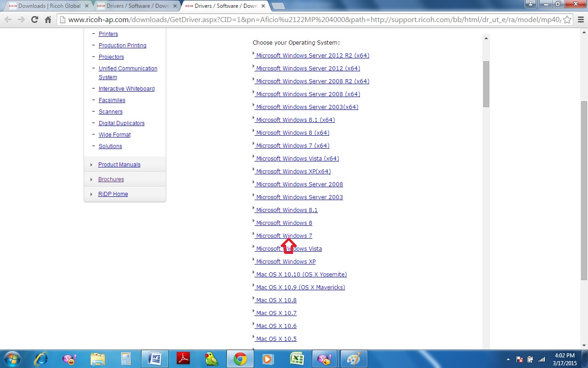This screenshot has width=588, height=368.
Task: Open Digital Duplicators link
Action: [122, 123]
